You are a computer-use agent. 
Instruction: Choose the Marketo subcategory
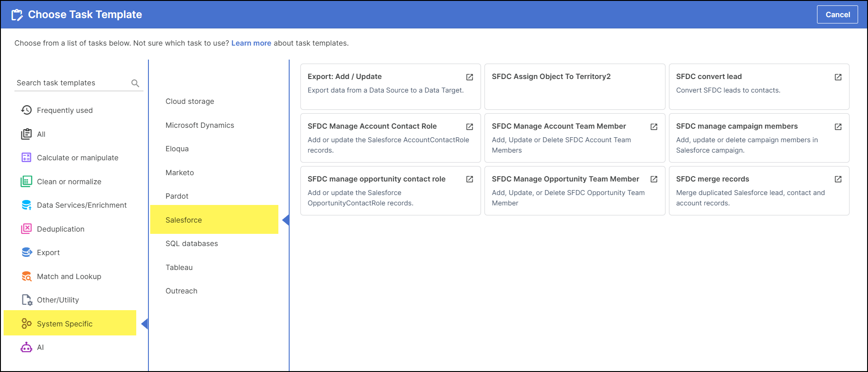coord(180,172)
